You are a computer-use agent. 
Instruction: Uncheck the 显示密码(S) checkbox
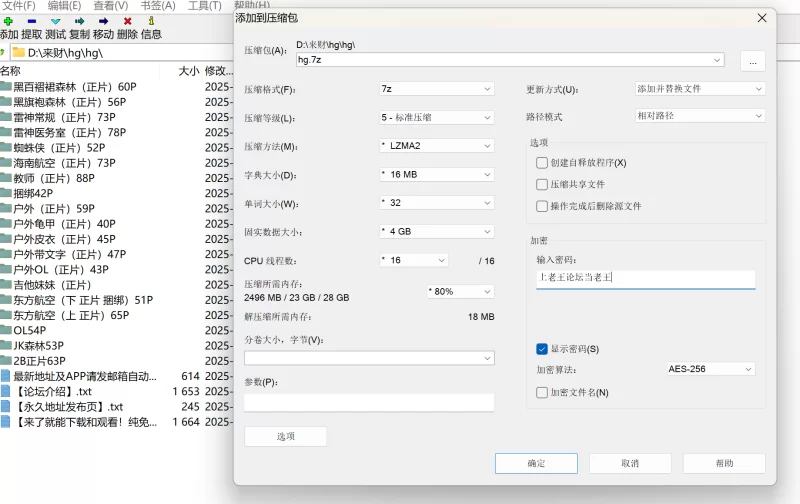pos(542,349)
